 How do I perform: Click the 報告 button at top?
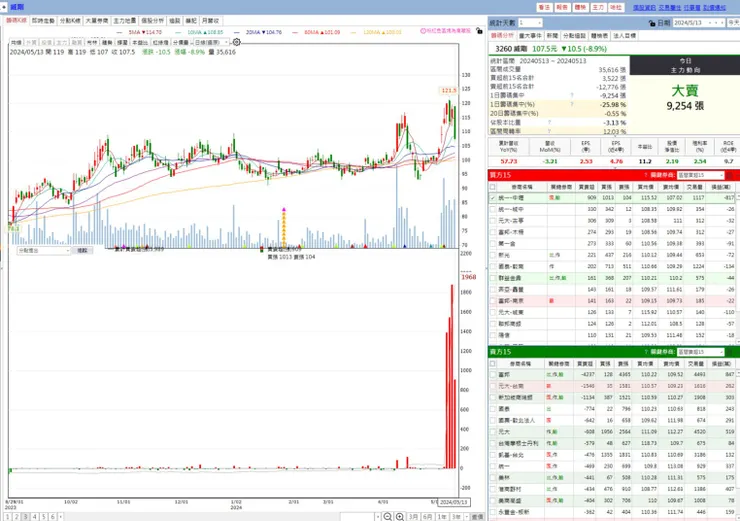pos(562,7)
